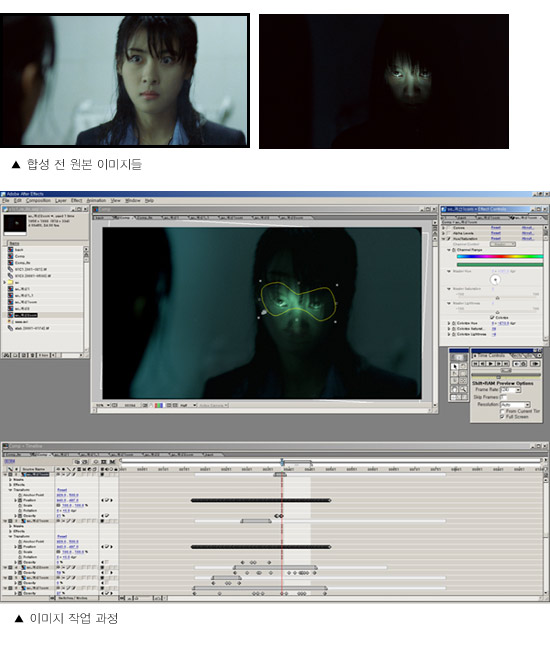
Task: Click Reset link for Alpha Levels
Action: 496,233
